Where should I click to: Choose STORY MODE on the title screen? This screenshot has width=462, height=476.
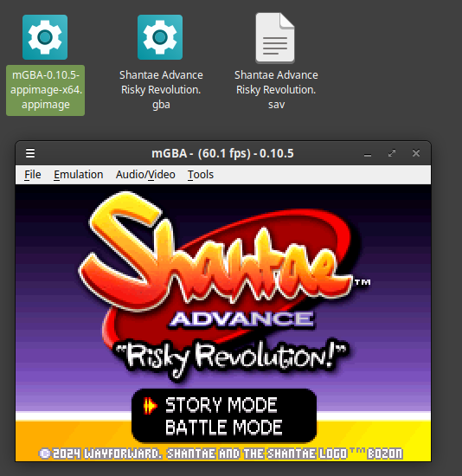221,405
